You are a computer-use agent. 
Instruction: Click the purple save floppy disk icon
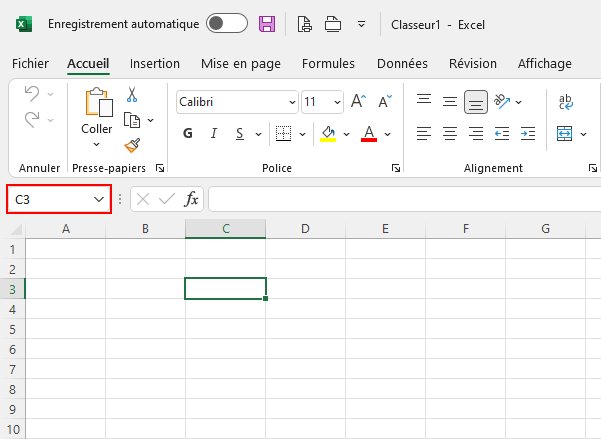click(267, 24)
